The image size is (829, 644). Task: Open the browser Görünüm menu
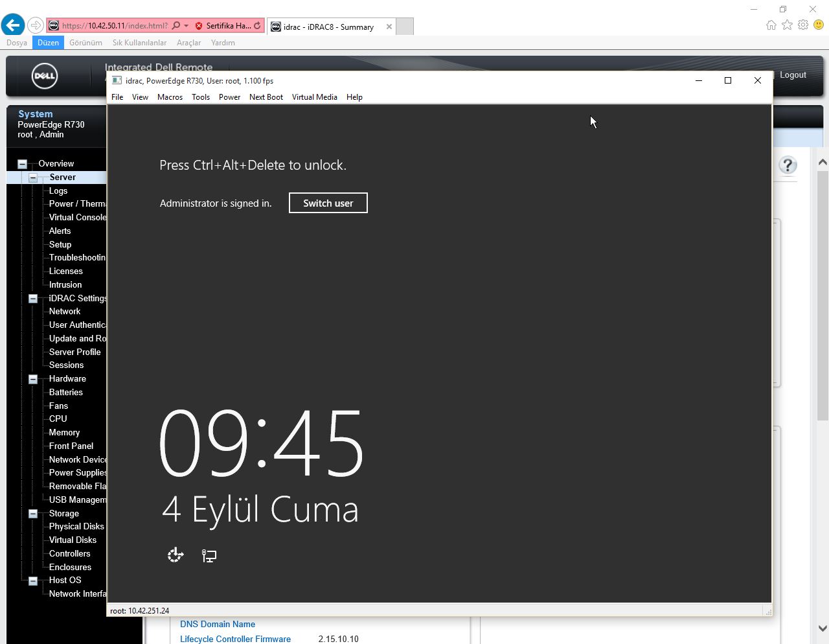pyautogui.click(x=85, y=43)
